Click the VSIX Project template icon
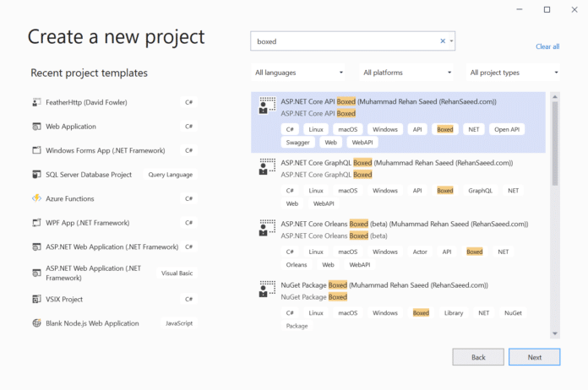The height and width of the screenshot is (390, 588). pos(36,299)
